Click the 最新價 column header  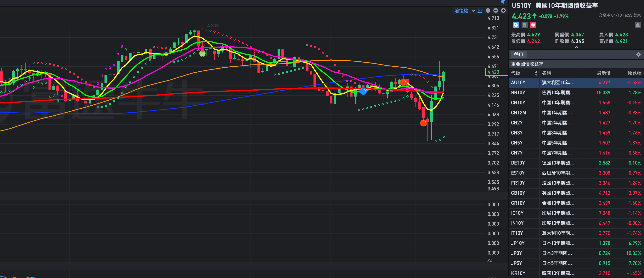click(603, 73)
